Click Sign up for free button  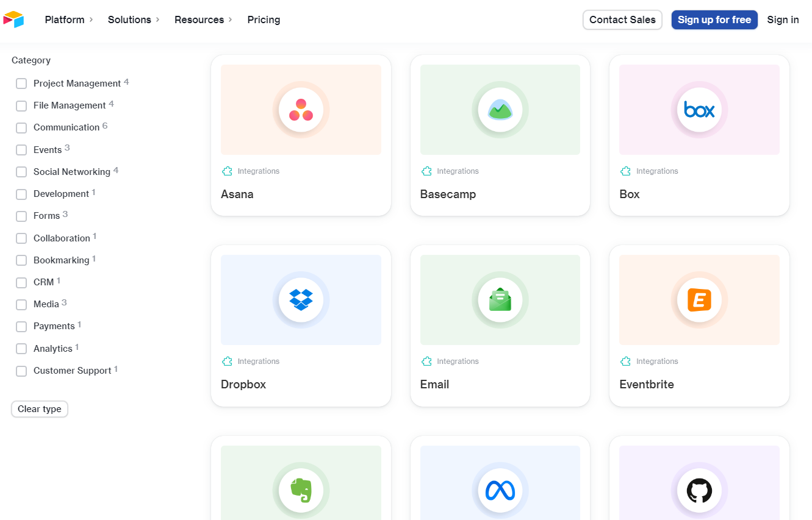(714, 20)
